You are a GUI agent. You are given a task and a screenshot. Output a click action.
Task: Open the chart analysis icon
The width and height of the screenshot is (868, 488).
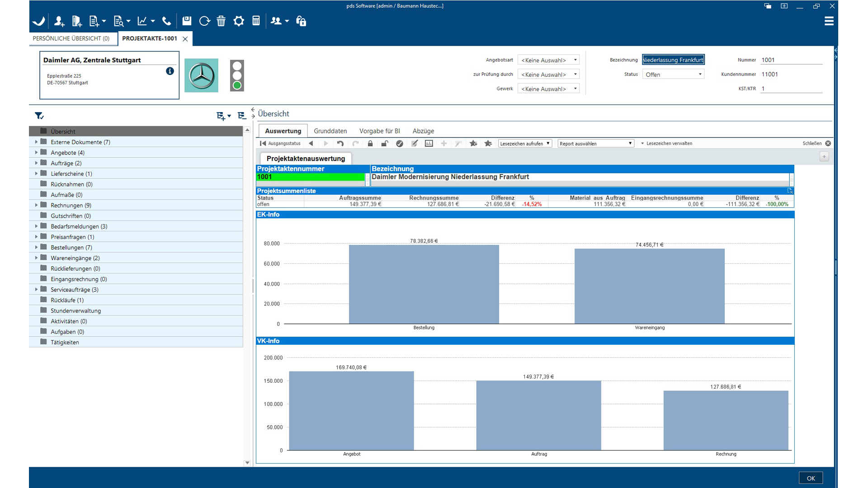[x=142, y=21]
